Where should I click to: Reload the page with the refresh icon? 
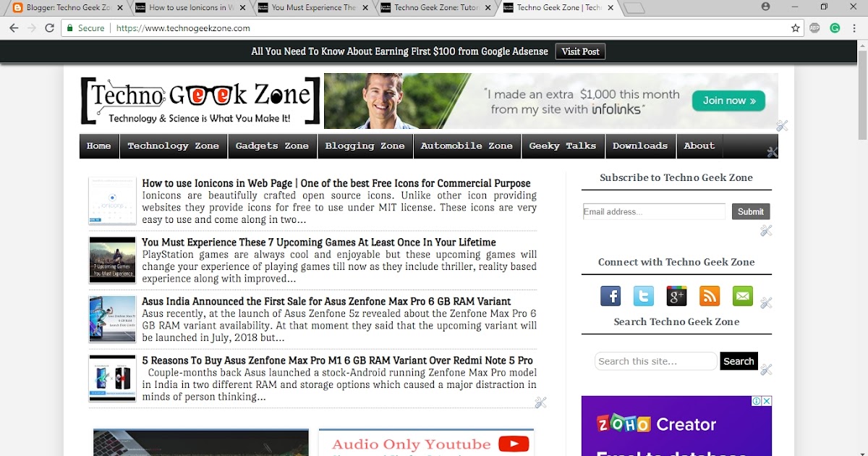click(x=49, y=28)
